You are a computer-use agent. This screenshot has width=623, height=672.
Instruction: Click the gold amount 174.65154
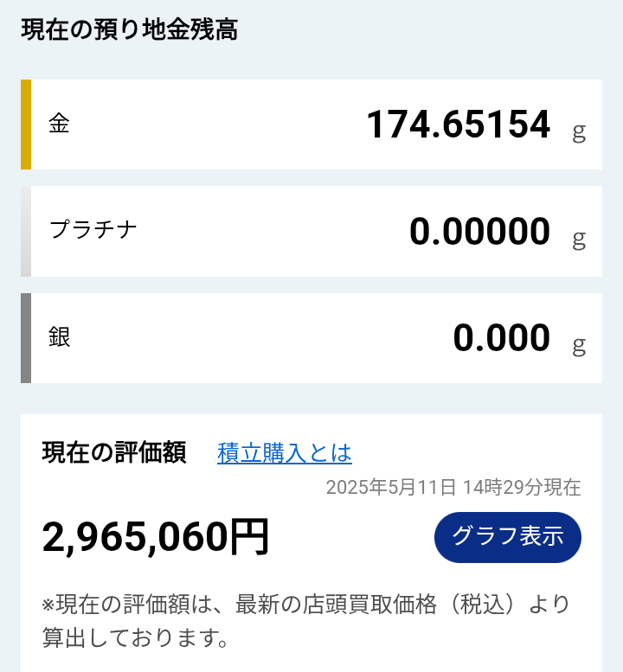[x=459, y=125]
